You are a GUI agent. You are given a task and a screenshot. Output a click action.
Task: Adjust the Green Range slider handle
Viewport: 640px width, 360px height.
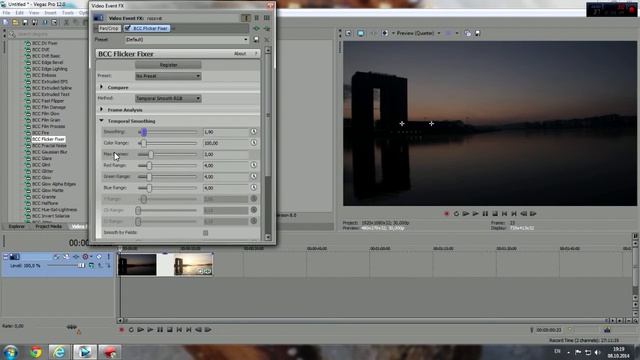[149, 177]
